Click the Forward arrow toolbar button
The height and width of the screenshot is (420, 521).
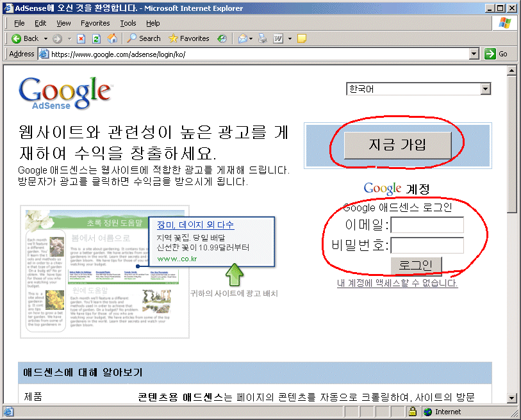58,39
